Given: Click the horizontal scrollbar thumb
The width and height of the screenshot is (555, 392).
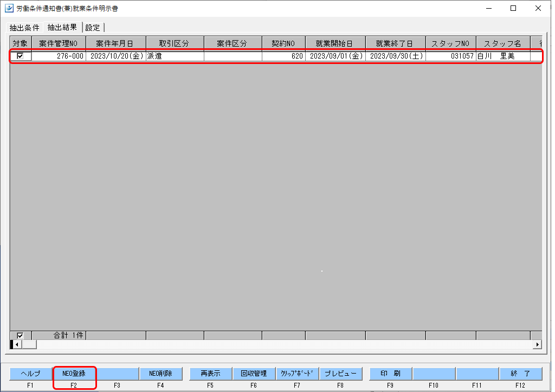Looking at the screenshot, I should [29, 344].
